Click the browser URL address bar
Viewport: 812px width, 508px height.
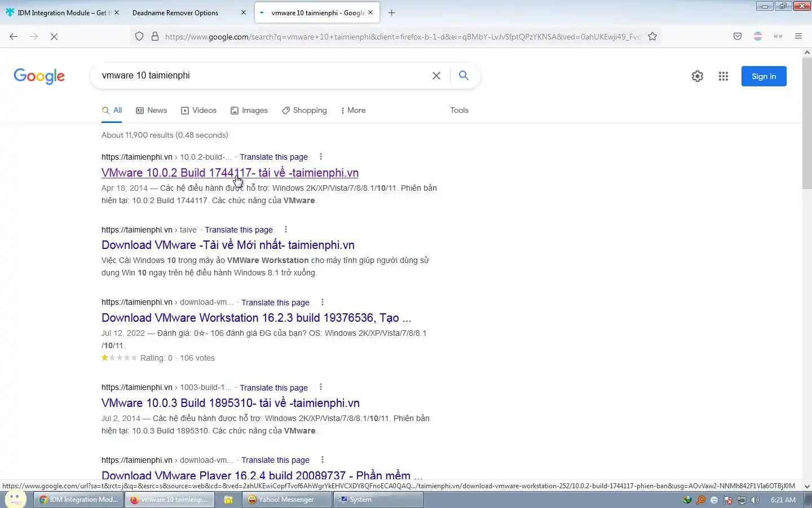pos(403,37)
